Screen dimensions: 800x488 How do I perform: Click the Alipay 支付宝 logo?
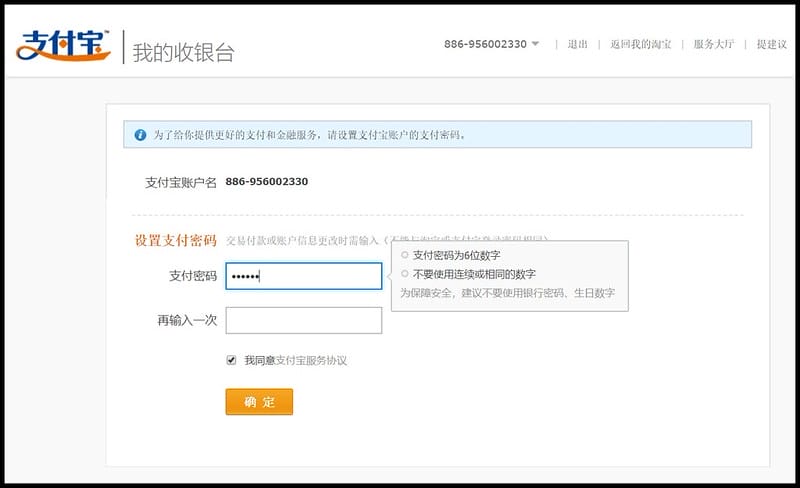tap(63, 45)
